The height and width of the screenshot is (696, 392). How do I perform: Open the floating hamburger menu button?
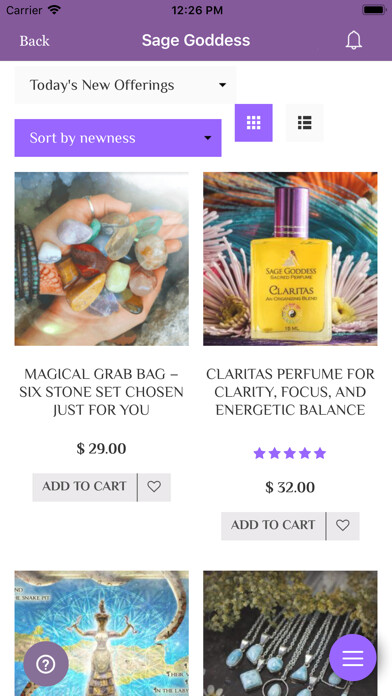[x=353, y=657]
